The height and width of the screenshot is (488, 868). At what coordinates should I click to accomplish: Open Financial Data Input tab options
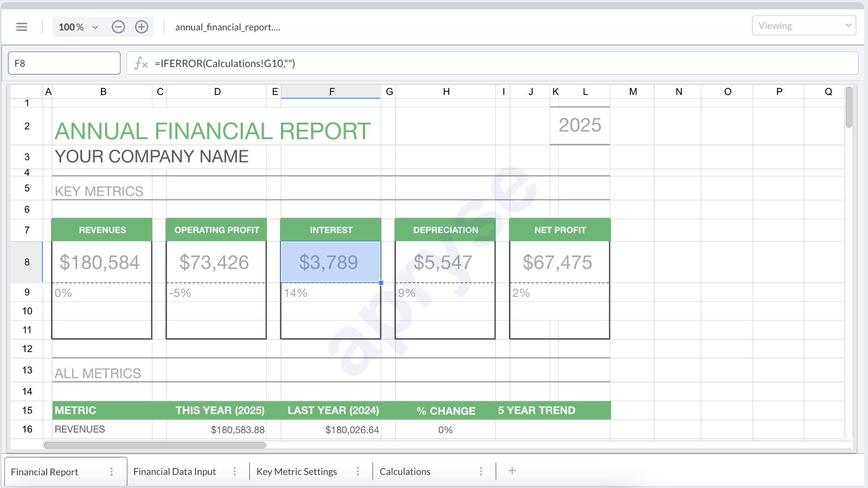[x=235, y=472]
